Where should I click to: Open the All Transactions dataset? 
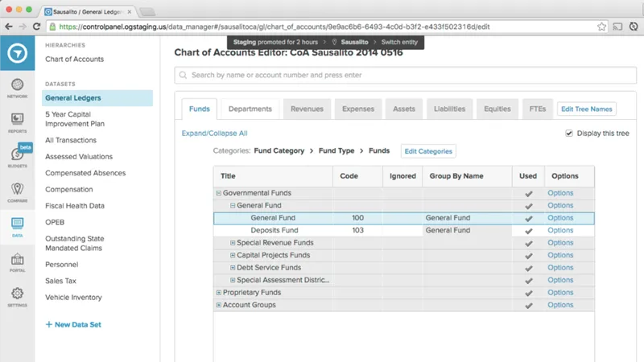click(x=71, y=140)
